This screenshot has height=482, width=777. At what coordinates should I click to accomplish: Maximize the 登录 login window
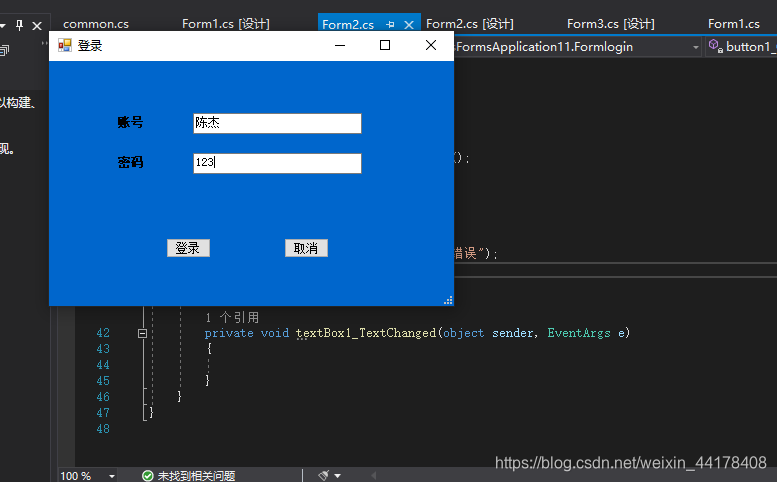385,46
